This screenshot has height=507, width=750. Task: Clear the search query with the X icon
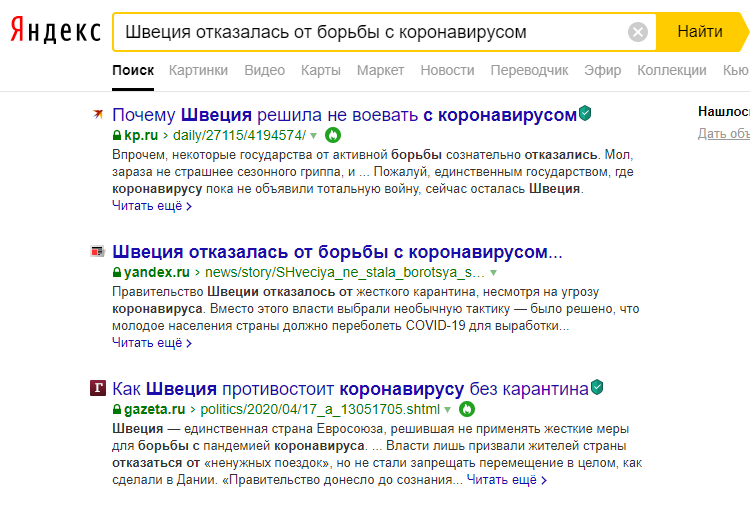pyautogui.click(x=638, y=32)
